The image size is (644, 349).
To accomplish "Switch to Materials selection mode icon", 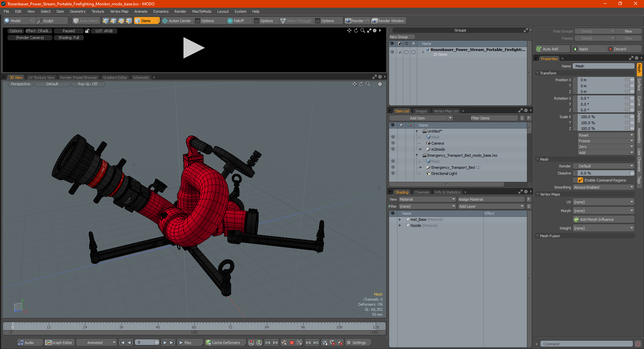I will pos(129,21).
